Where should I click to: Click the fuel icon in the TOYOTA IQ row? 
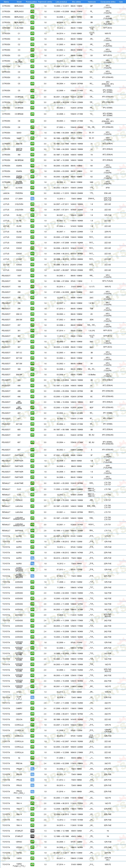point(32,758)
